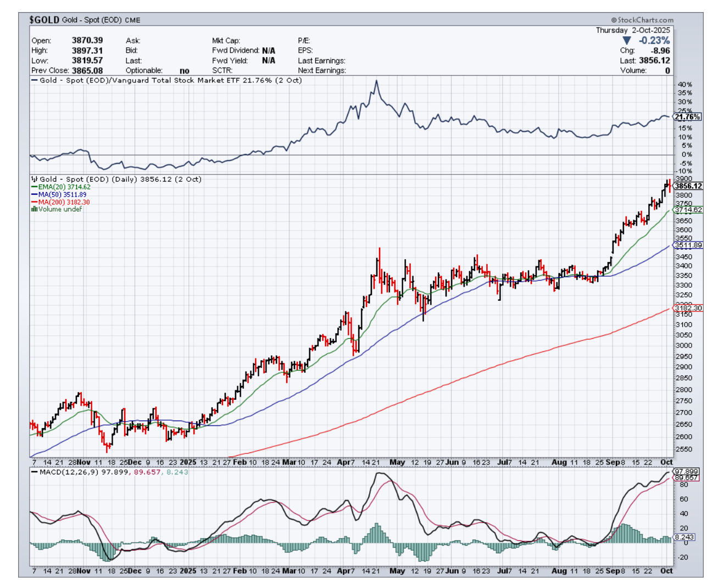Click the 8.243 histogram value tag
Screen dimensions: 718x588
pyautogui.click(x=684, y=537)
